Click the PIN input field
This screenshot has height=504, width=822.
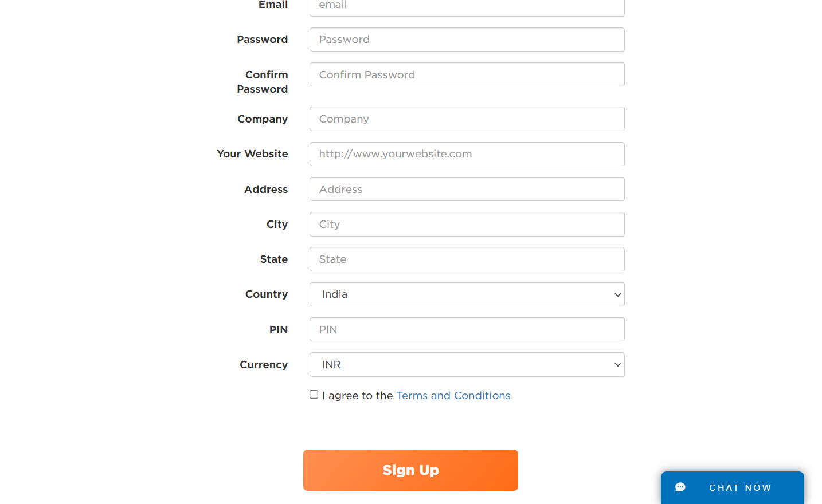point(467,329)
